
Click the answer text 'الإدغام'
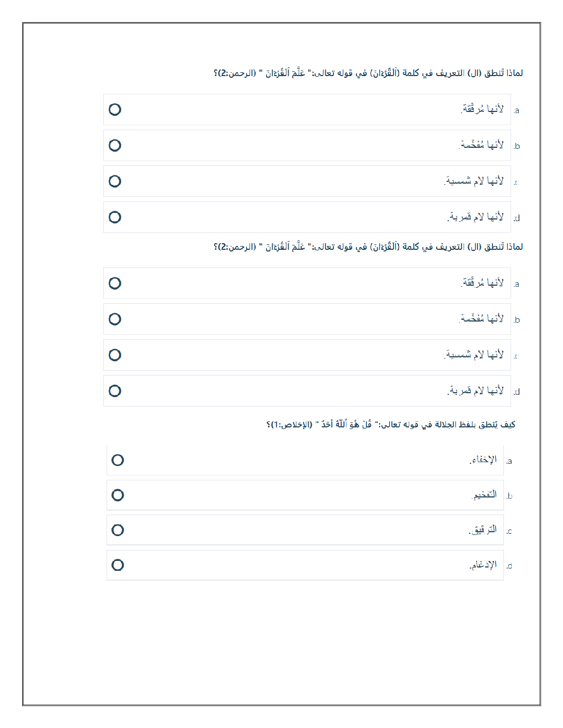484,565
